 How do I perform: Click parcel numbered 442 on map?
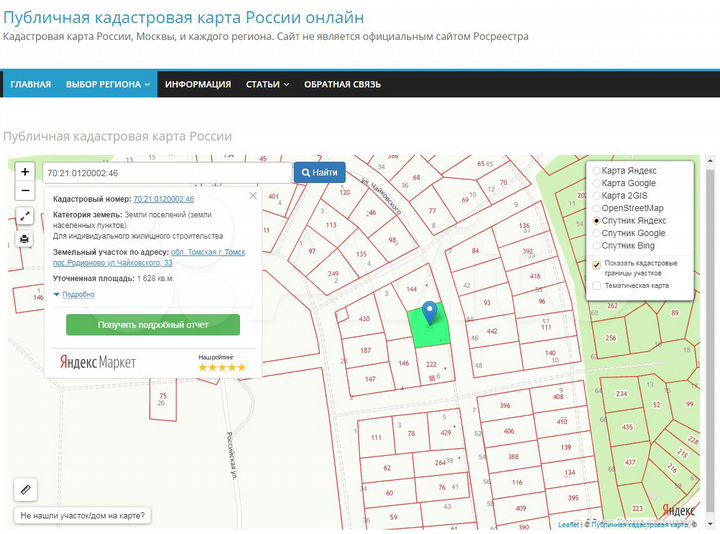(492, 331)
